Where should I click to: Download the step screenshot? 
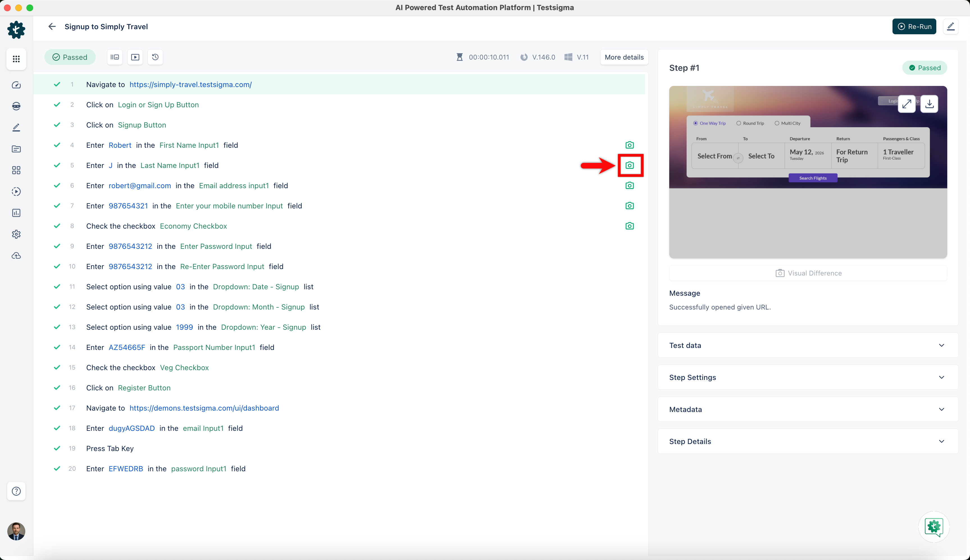pos(929,104)
